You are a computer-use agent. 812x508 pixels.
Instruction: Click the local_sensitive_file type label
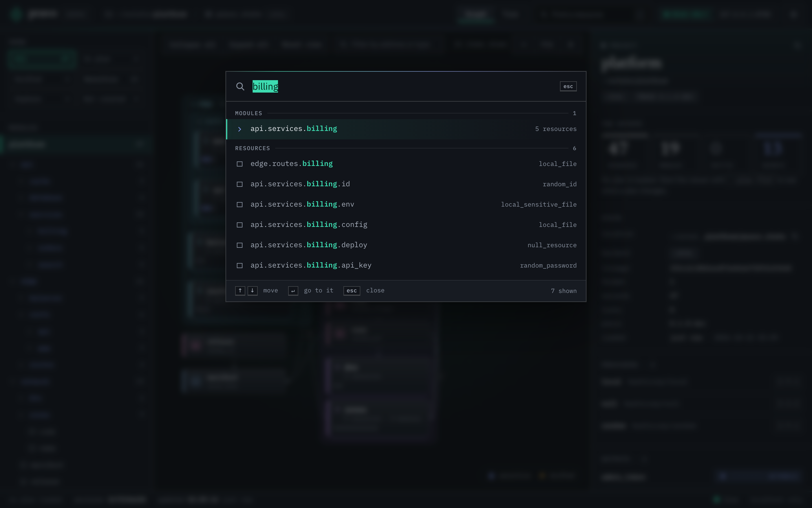539,205
